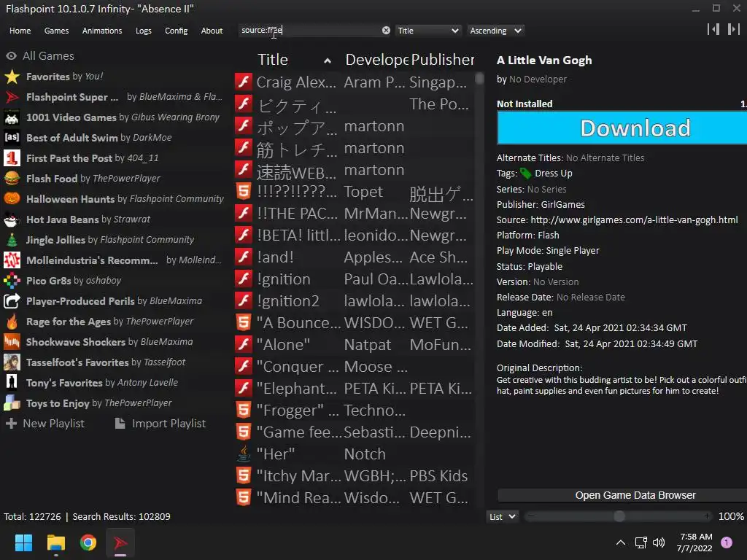Image resolution: width=747 pixels, height=560 pixels.
Task: Select Molleindustria's Recommendations playlist icon
Action: pyautogui.click(x=12, y=260)
